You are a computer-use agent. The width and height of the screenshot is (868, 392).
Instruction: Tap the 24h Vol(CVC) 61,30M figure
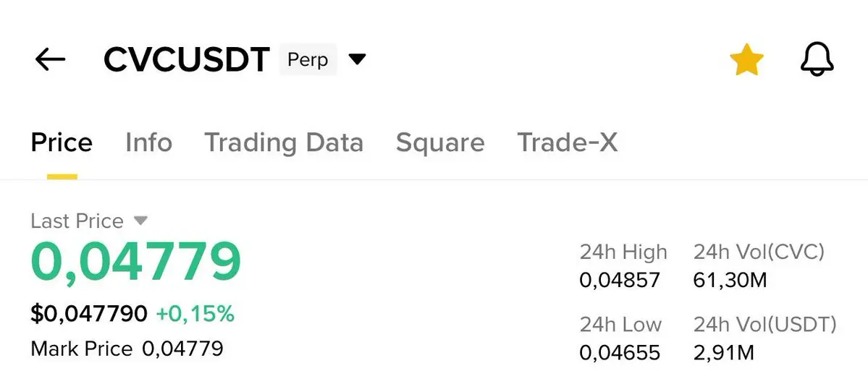pyautogui.click(x=730, y=280)
